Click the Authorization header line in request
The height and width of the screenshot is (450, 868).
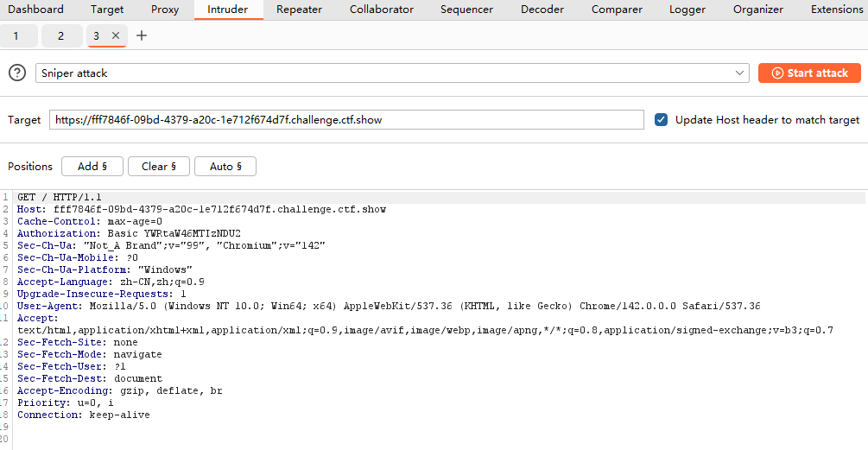point(130,233)
